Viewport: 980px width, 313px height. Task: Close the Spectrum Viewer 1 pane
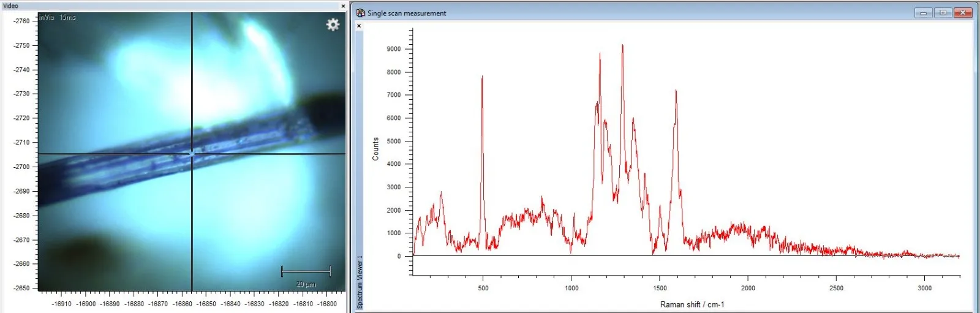tap(359, 26)
